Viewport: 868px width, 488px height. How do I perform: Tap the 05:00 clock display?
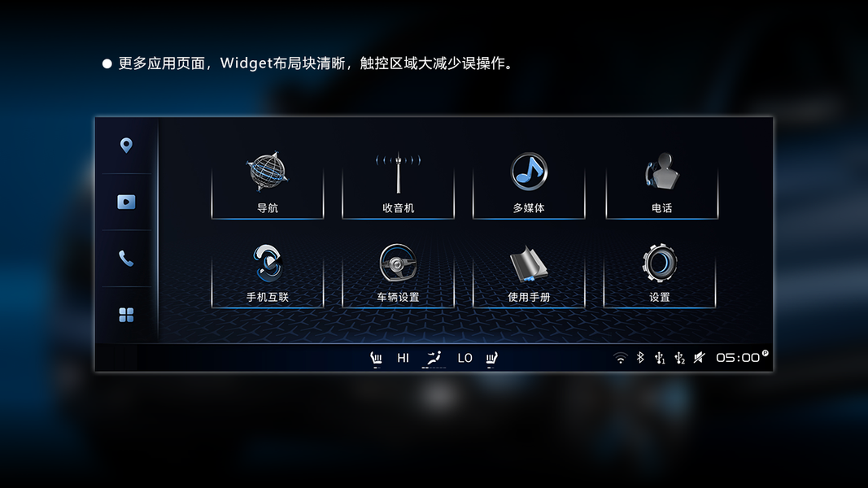click(738, 357)
